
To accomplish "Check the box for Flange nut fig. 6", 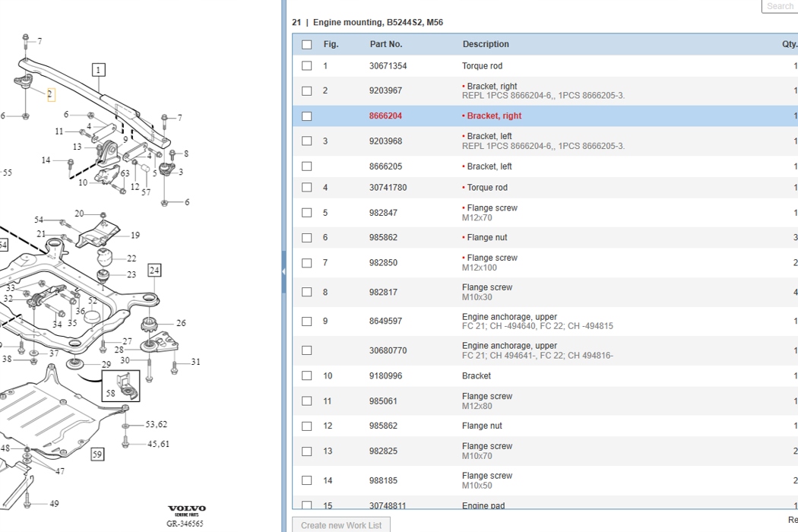I will (306, 238).
